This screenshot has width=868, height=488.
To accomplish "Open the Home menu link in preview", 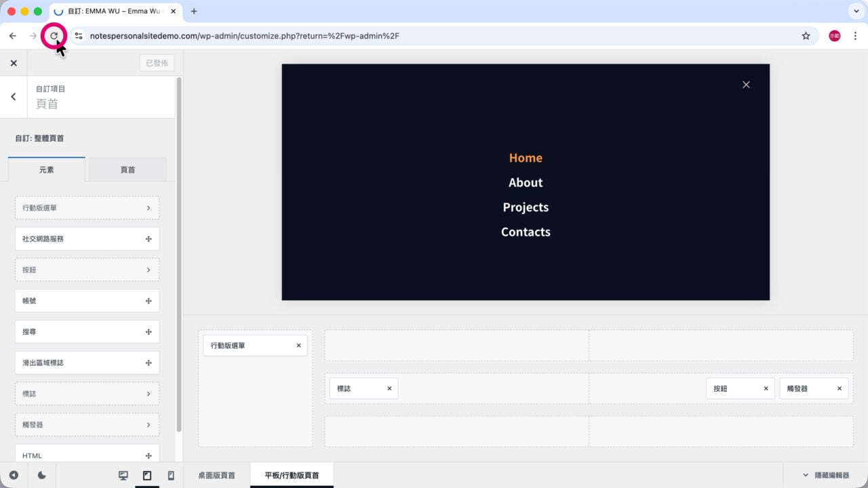I will (526, 158).
